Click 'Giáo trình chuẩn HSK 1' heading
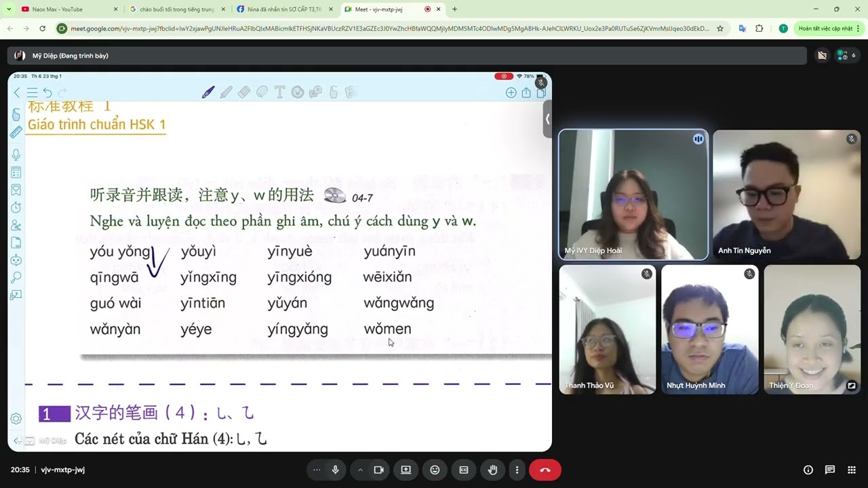 [x=96, y=125]
